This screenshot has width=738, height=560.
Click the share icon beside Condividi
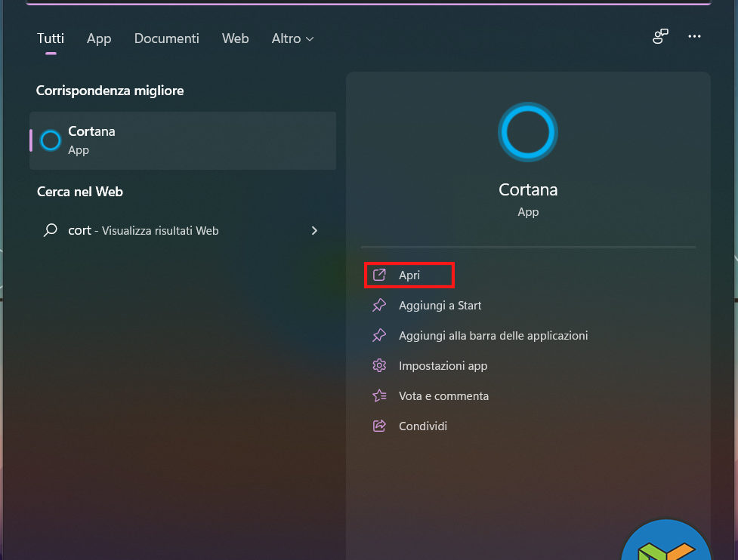pos(379,426)
